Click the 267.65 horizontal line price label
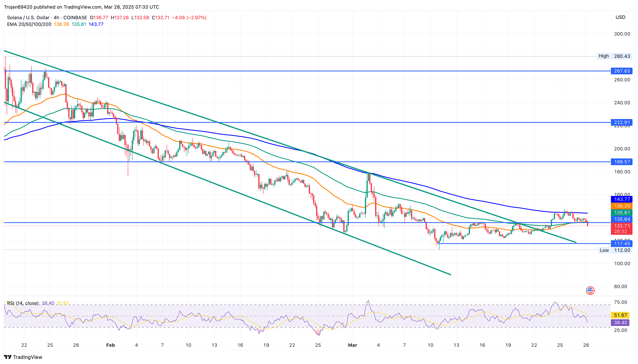The image size is (638, 364). pos(622,71)
